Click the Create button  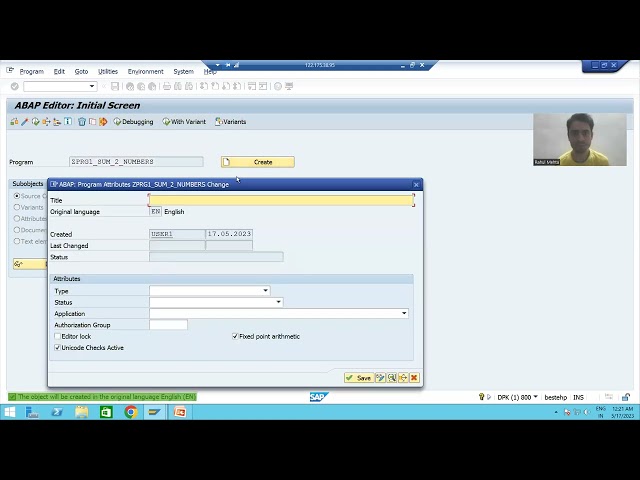click(258, 162)
